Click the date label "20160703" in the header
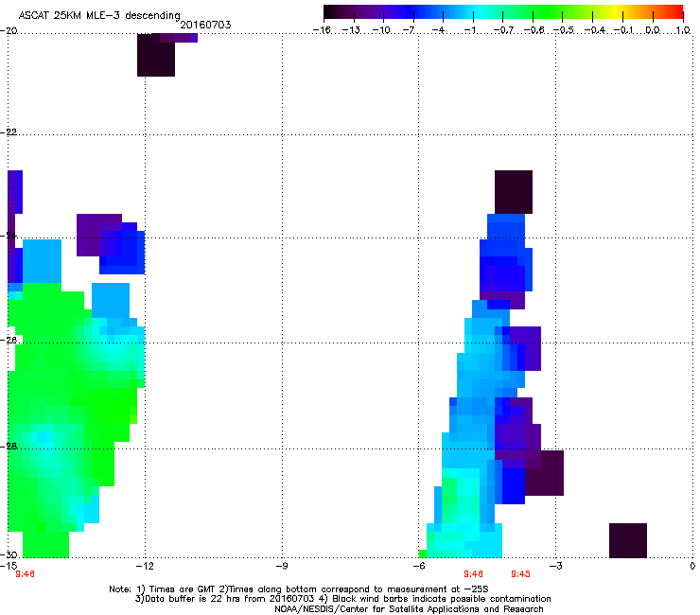This screenshot has height=615, width=700. pos(205,25)
